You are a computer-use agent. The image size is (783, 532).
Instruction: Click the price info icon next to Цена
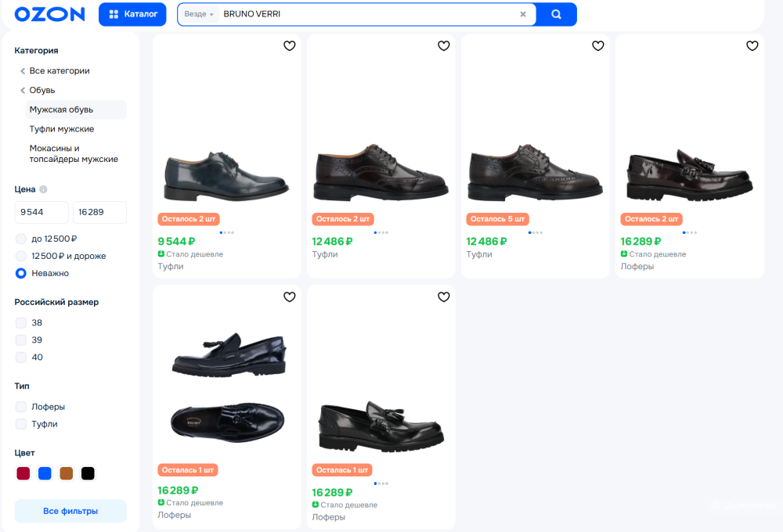point(43,189)
